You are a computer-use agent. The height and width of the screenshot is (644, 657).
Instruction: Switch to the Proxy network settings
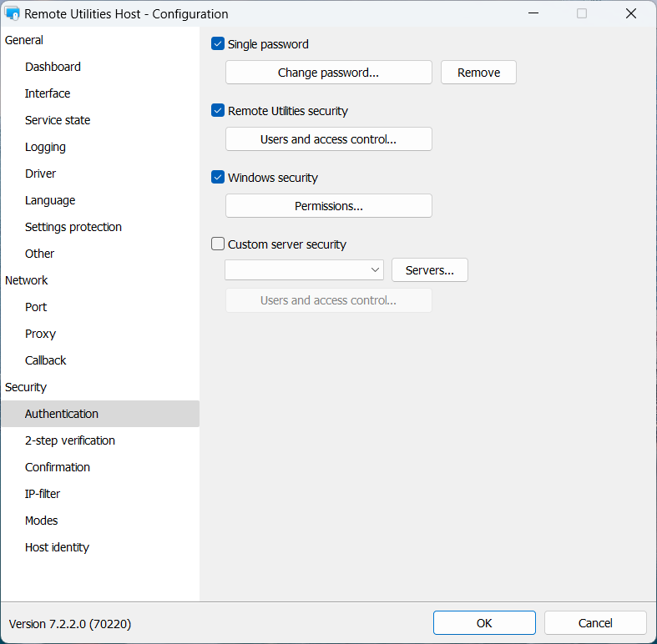click(x=40, y=334)
